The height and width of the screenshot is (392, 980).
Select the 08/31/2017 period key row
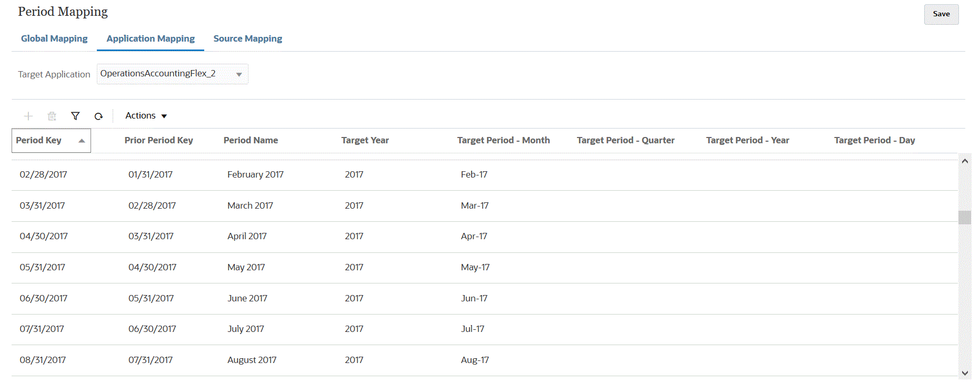tap(43, 360)
